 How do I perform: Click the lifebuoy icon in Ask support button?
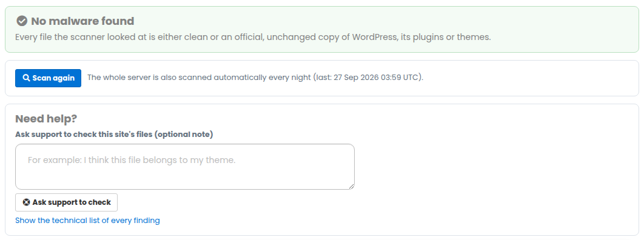(26, 202)
